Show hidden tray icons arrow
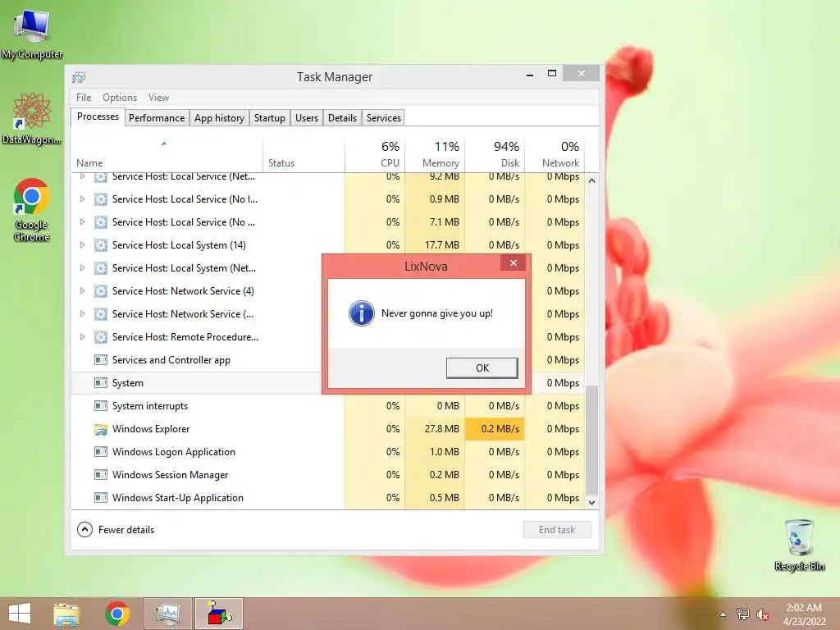 point(724,614)
